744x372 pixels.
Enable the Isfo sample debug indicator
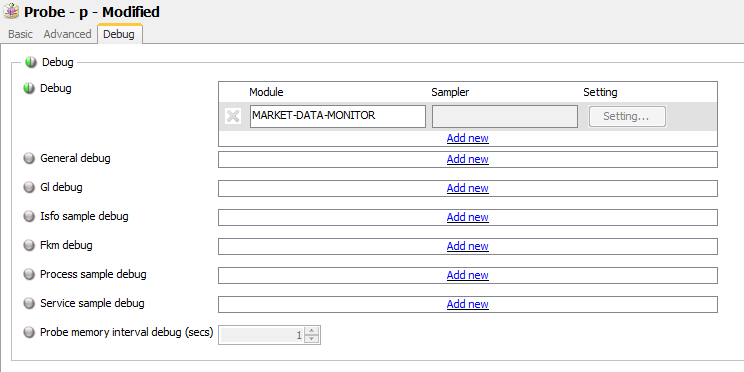(x=29, y=216)
